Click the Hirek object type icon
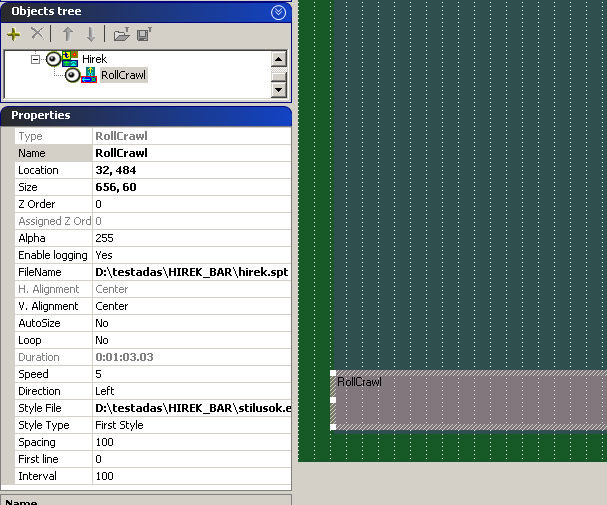Viewport: 607px width, 505px height. click(x=70, y=59)
